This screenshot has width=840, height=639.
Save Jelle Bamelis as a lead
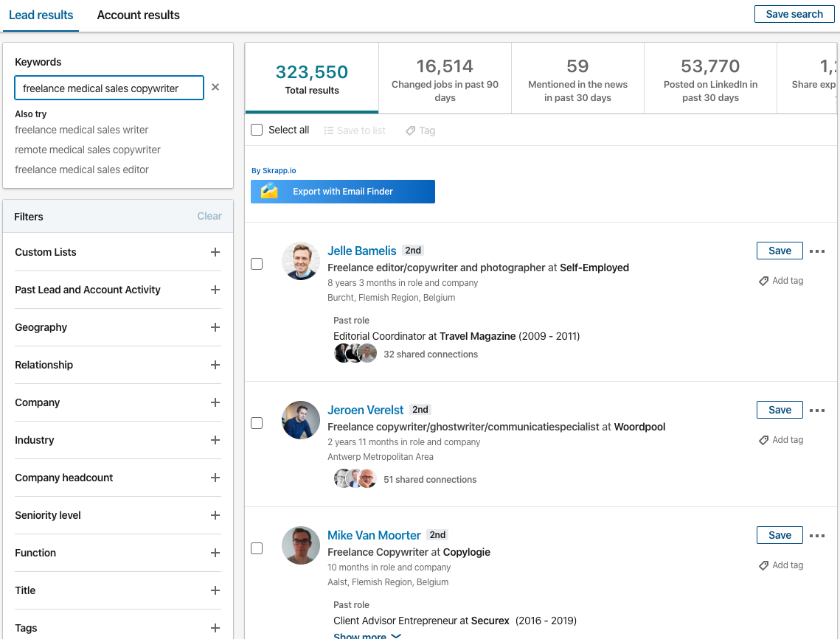(x=780, y=251)
